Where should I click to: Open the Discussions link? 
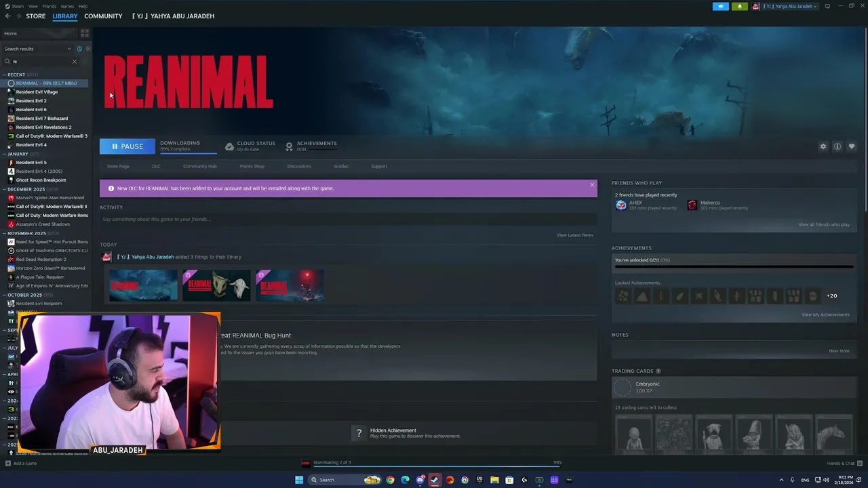click(x=299, y=166)
